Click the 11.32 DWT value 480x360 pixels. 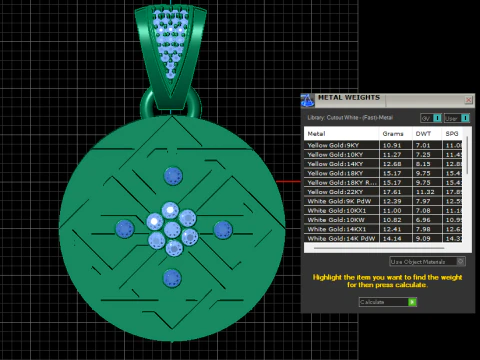click(x=425, y=192)
